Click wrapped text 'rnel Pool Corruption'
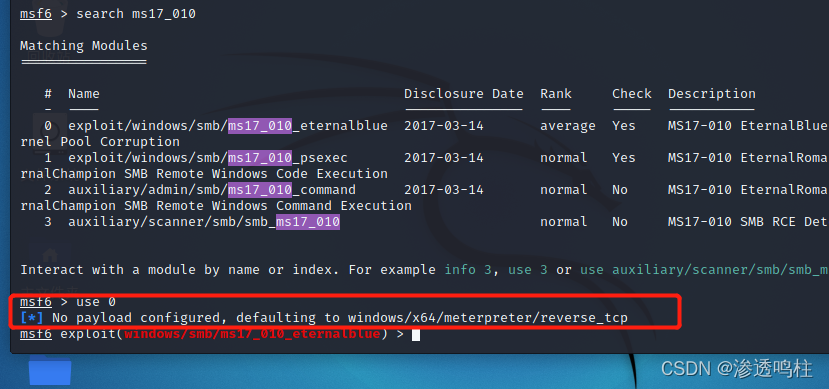The width and height of the screenshot is (829, 389). (100, 142)
